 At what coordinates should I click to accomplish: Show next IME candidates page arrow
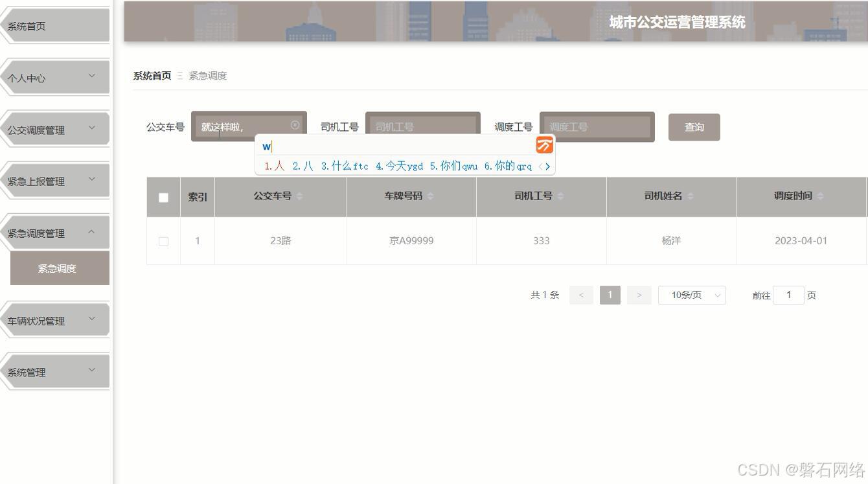pos(548,167)
